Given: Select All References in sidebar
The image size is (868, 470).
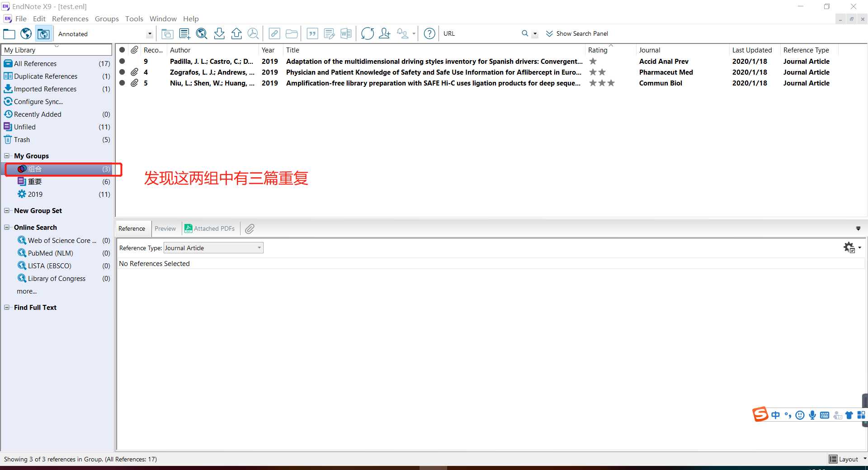Looking at the screenshot, I should tap(57, 64).
